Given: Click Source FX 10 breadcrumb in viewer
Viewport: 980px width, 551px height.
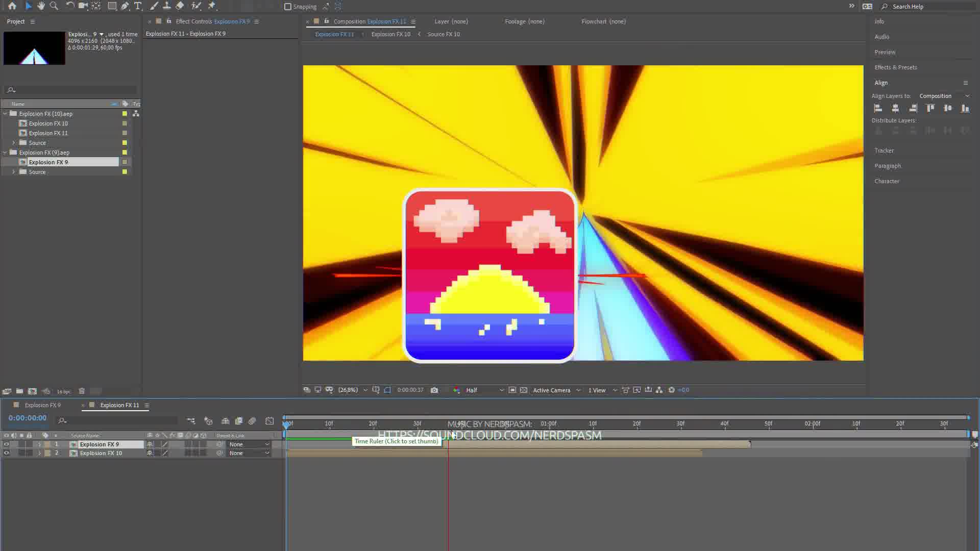Looking at the screenshot, I should (x=443, y=34).
